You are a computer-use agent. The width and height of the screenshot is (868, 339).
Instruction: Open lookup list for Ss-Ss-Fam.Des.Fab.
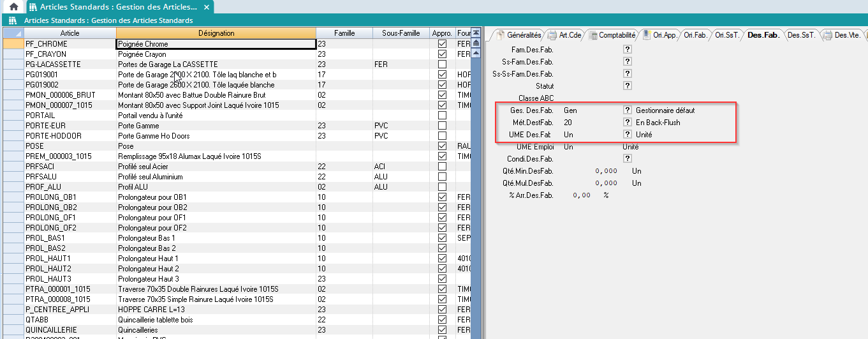(x=628, y=73)
